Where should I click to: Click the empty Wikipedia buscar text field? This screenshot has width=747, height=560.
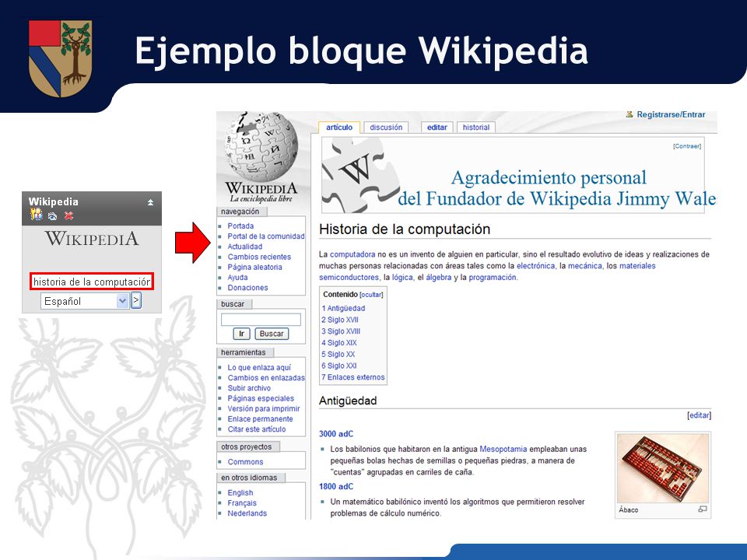261,319
